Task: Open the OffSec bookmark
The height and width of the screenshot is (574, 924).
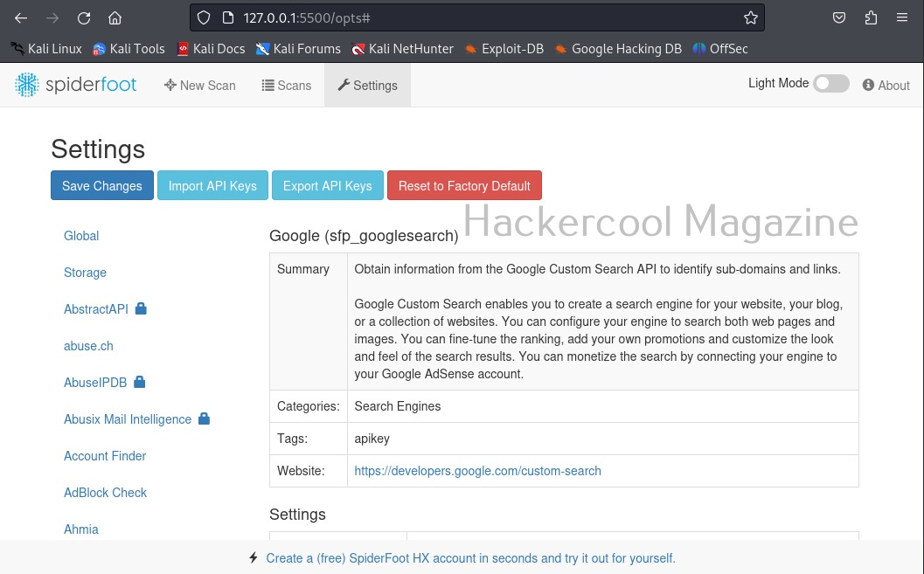Action: 720,49
